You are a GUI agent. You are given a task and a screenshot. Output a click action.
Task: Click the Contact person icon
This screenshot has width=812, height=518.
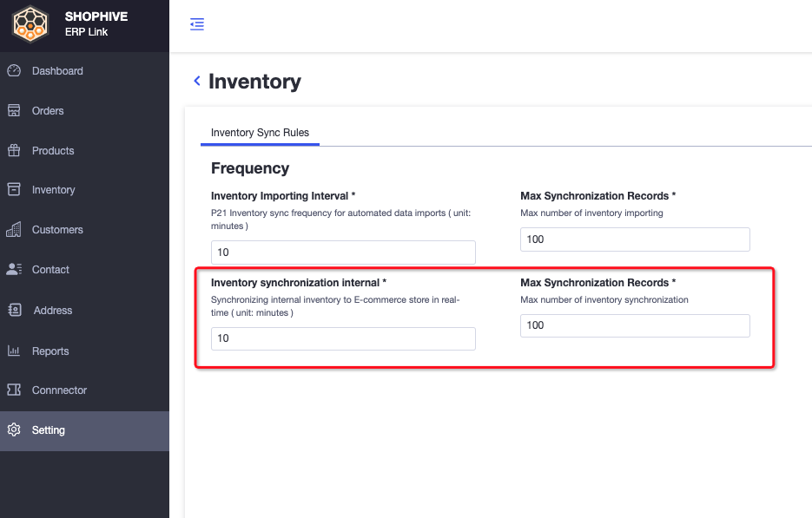tap(14, 269)
